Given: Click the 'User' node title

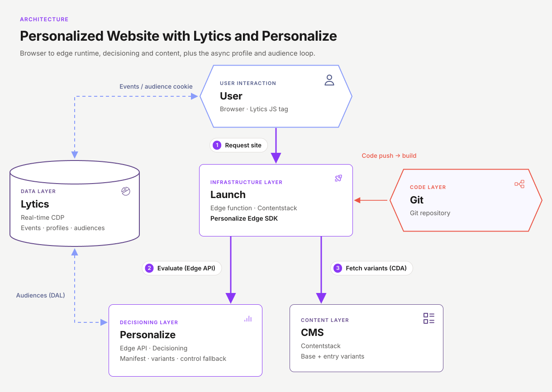Looking at the screenshot, I should pyautogui.click(x=231, y=96).
